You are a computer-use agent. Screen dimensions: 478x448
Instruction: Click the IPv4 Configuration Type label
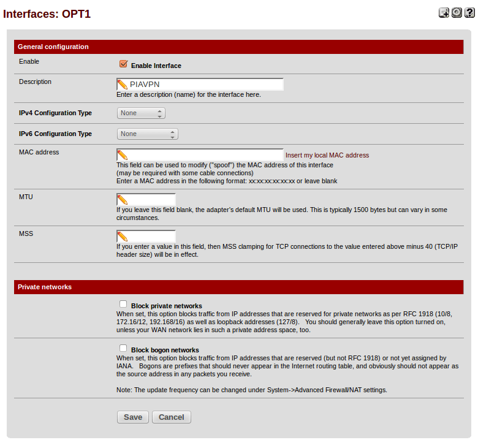[55, 113]
